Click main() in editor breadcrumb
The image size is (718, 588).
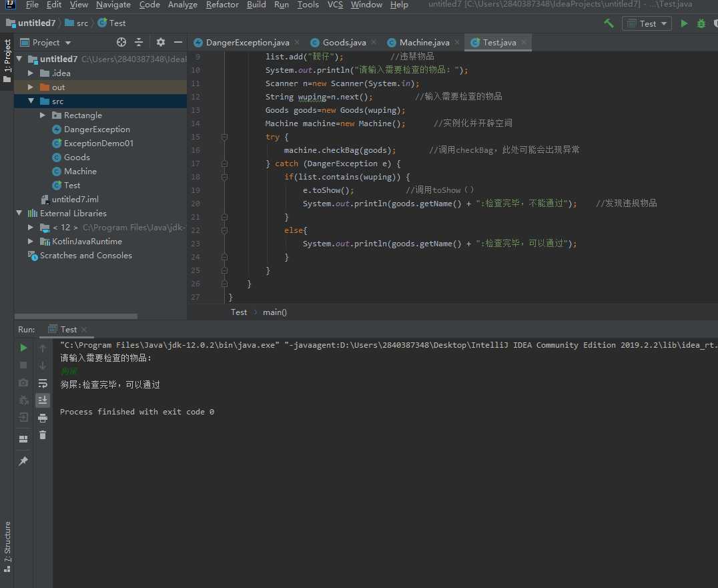(x=275, y=312)
